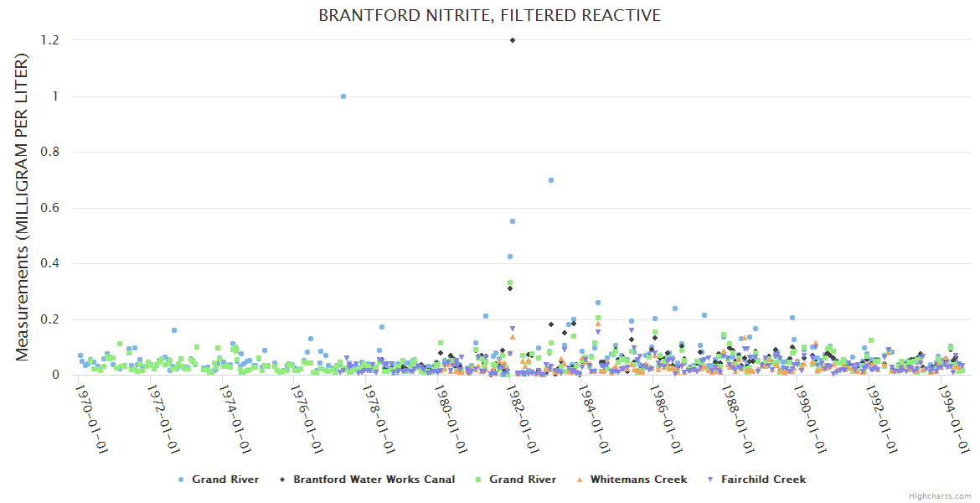
Task: Hide the Whitemans Creek series label
Action: pos(638,480)
